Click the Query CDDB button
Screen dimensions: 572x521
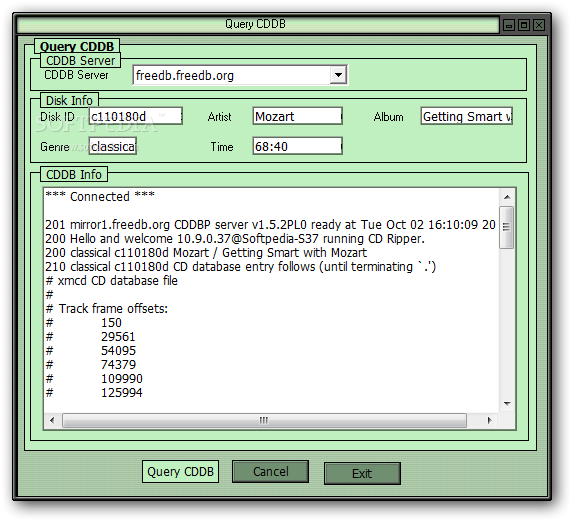point(180,471)
